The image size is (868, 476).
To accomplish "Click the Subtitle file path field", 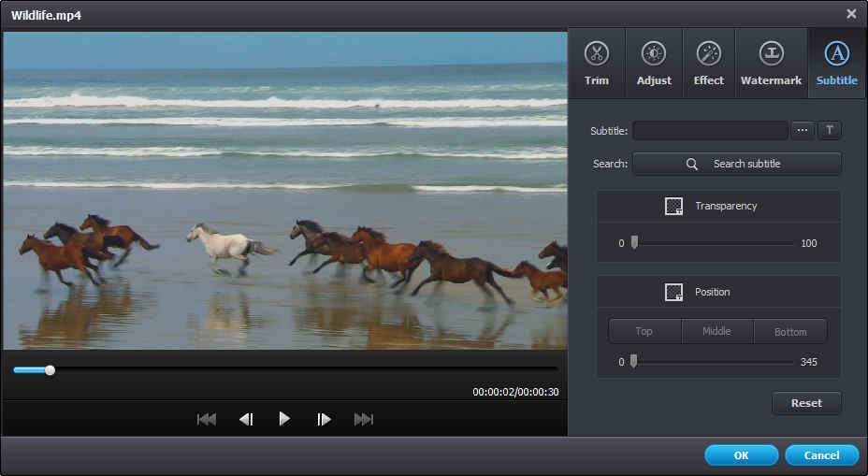I will pyautogui.click(x=710, y=131).
